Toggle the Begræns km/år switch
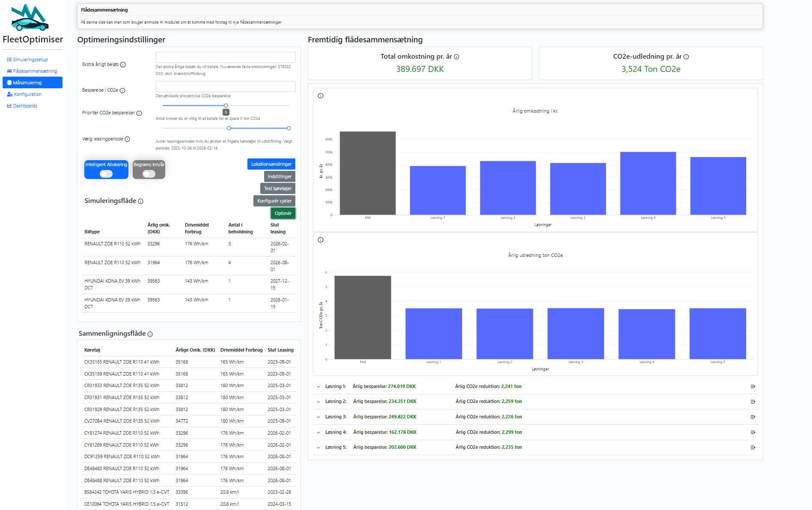 point(149,174)
